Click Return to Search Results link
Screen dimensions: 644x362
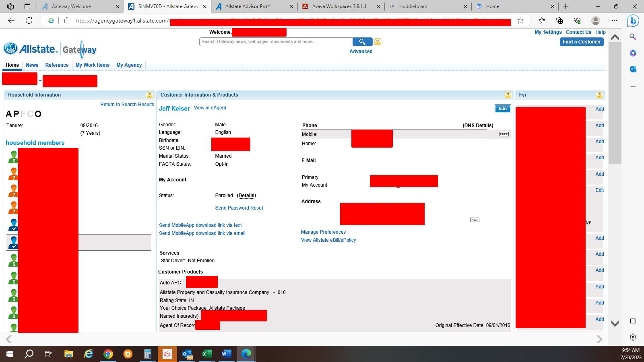(x=127, y=105)
